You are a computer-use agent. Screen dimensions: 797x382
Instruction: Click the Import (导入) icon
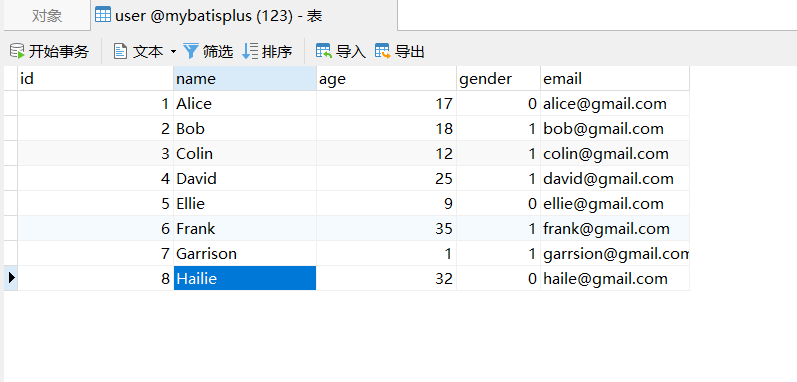tap(324, 51)
